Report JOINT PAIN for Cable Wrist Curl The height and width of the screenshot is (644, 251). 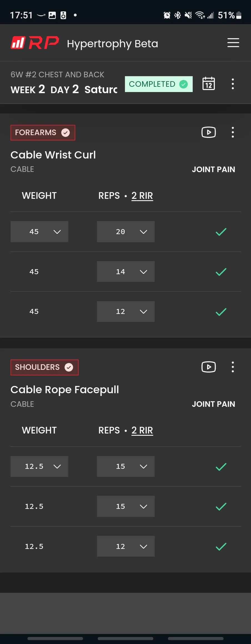tap(214, 169)
